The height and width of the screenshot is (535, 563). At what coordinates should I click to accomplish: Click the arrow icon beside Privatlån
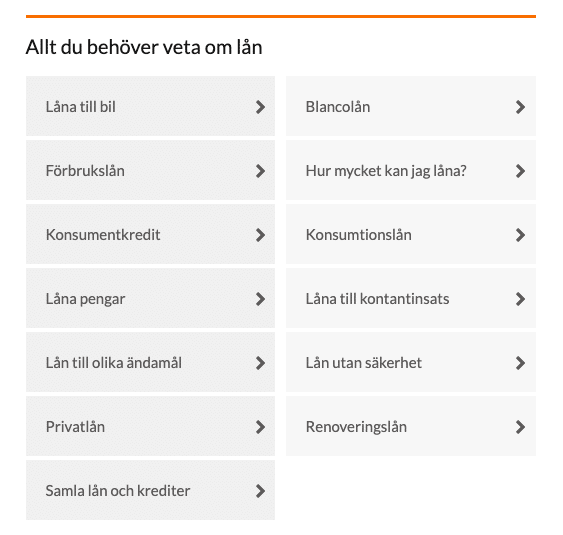[260, 427]
